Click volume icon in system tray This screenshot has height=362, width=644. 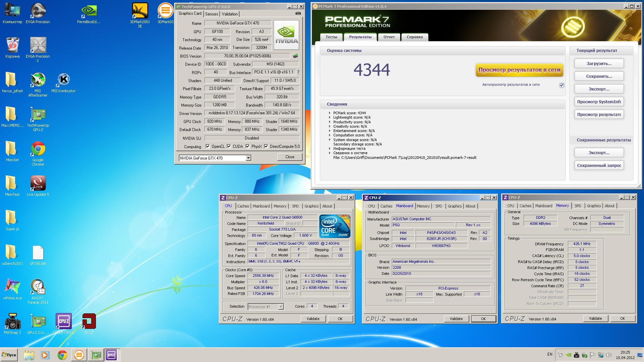pyautogui.click(x=608, y=355)
